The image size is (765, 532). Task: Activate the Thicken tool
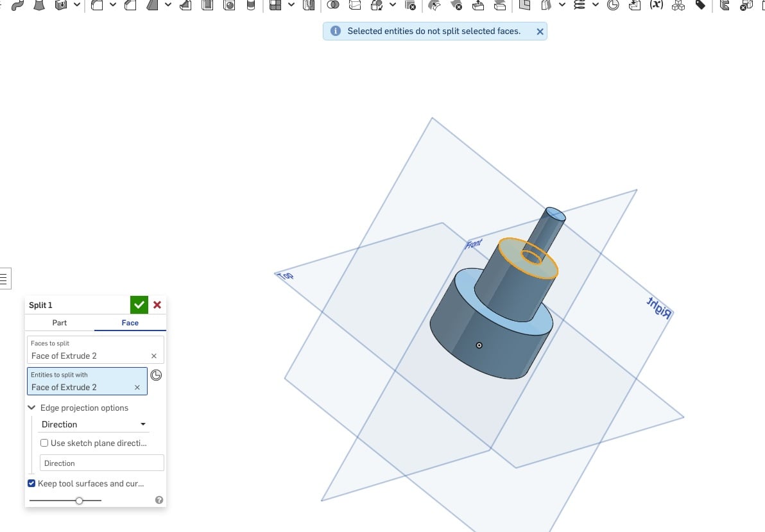point(60,5)
